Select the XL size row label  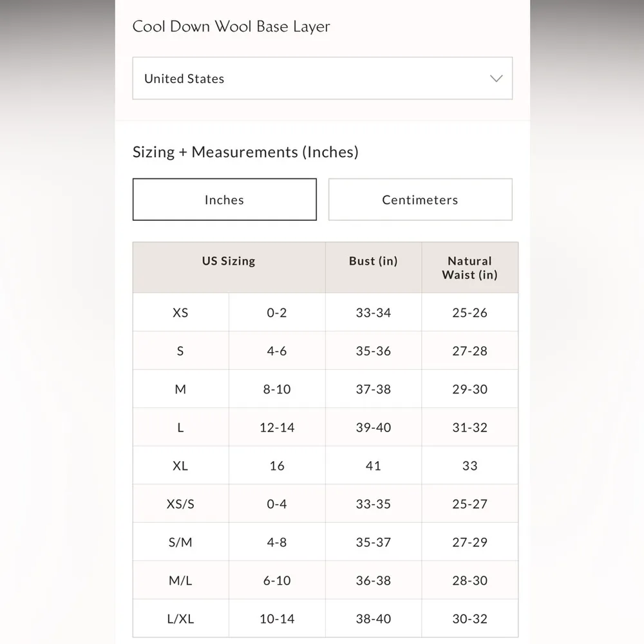click(180, 466)
